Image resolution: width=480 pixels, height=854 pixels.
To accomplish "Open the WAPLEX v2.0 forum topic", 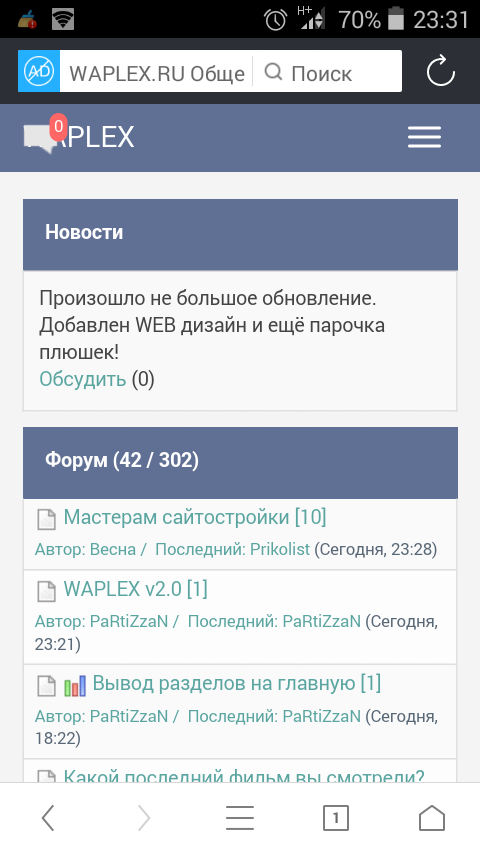I will coord(136,589).
